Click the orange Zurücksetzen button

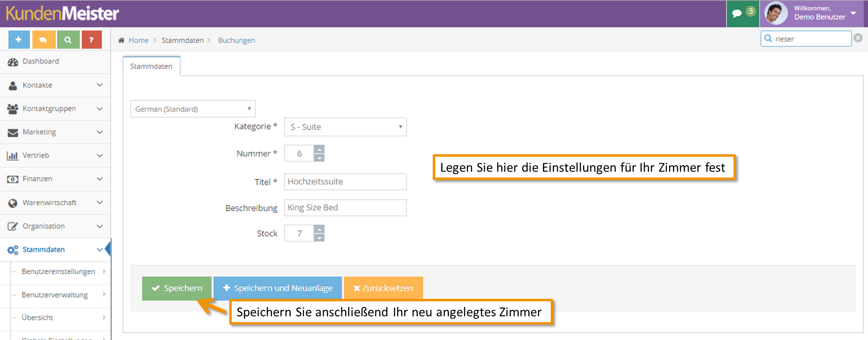pyautogui.click(x=383, y=288)
